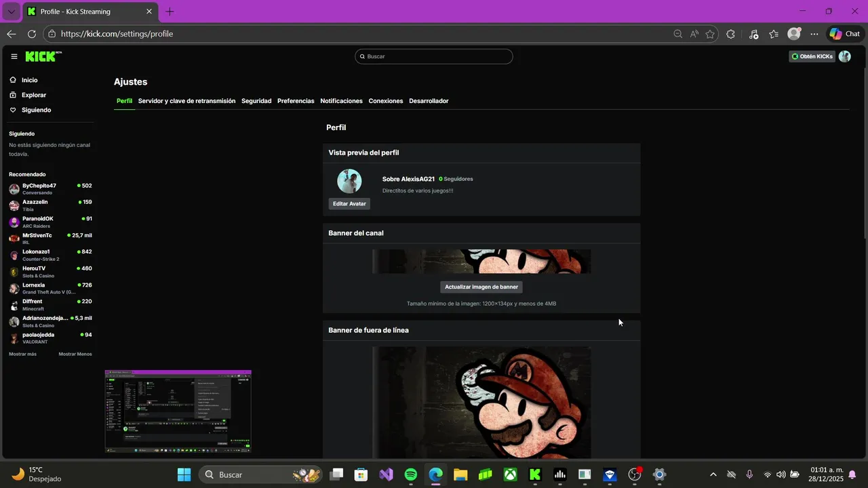Select the Perfil tab
The image size is (868, 488).
pos(124,101)
